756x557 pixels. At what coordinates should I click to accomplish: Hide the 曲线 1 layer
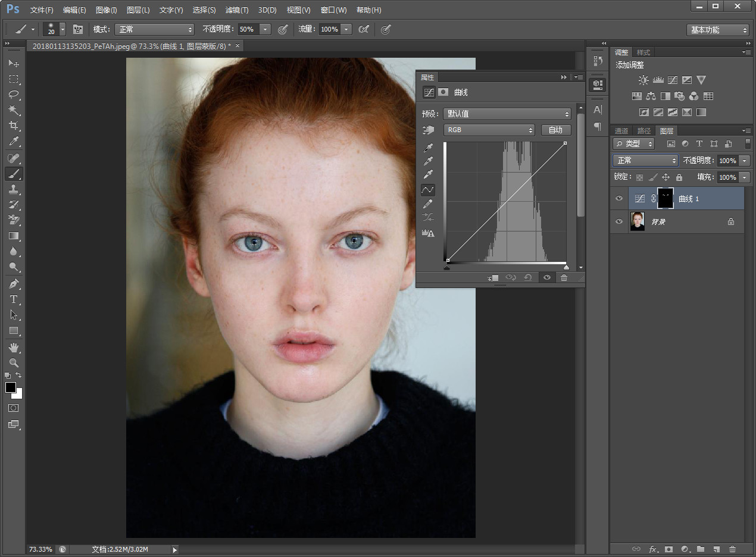[619, 199]
